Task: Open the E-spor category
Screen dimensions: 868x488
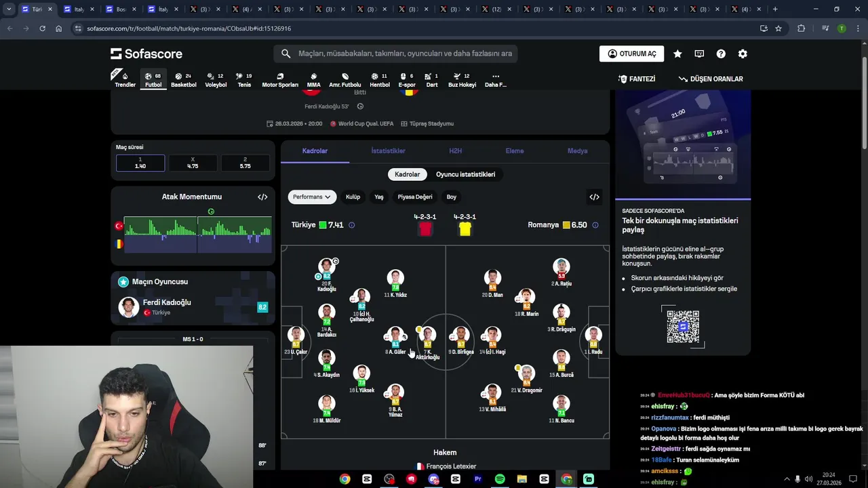Action: coord(407,80)
